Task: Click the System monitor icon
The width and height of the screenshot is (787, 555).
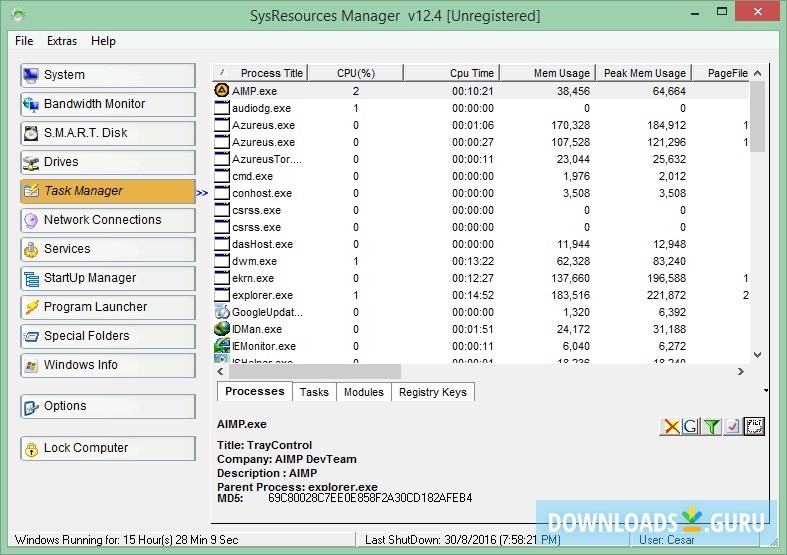Action: point(31,75)
